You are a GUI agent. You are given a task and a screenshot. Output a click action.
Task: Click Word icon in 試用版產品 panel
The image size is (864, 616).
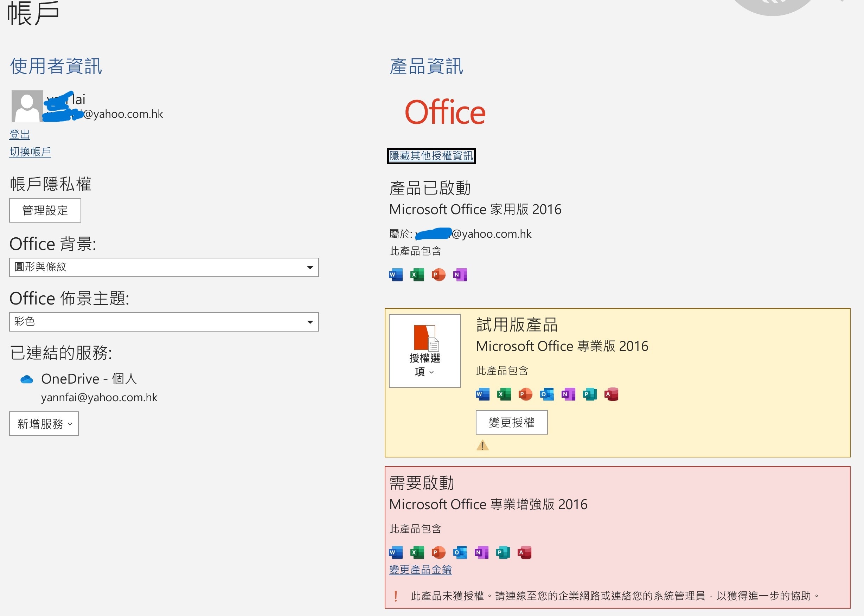click(x=482, y=394)
